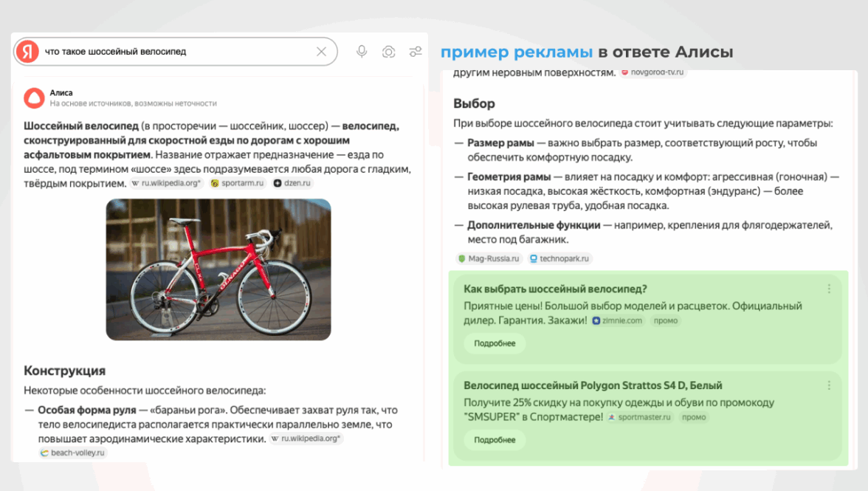Select the 'Выбор' section heading
The height and width of the screenshot is (491, 868).
474,103
